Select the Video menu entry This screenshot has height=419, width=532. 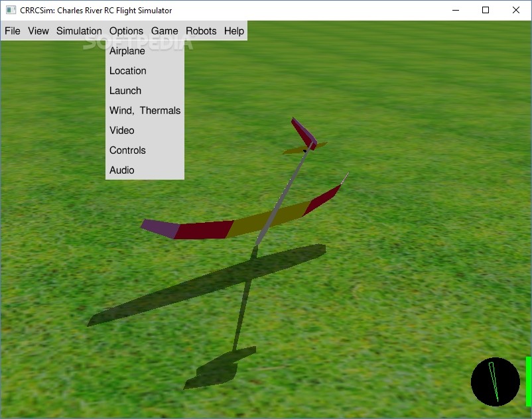pos(145,131)
